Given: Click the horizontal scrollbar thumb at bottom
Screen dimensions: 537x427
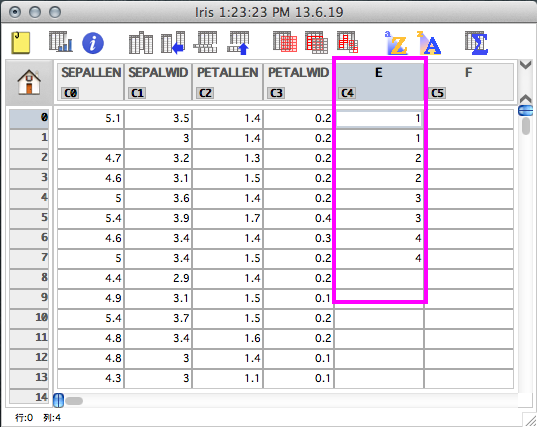Looking at the screenshot, I should 74,401.
